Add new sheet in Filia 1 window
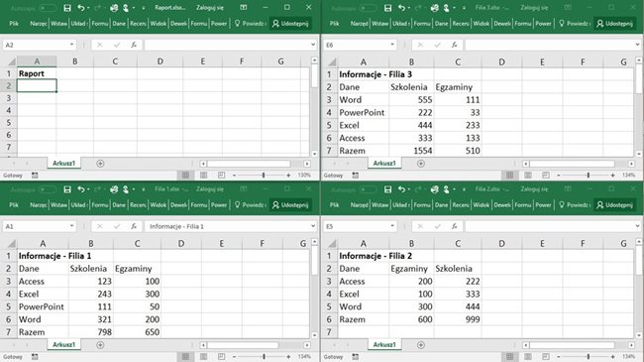 click(100, 345)
